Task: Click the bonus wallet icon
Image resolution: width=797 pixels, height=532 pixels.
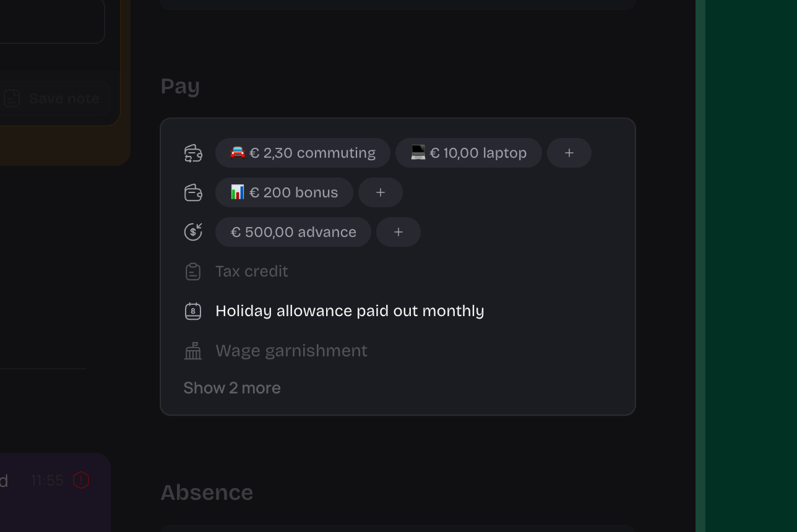Action: point(193,193)
